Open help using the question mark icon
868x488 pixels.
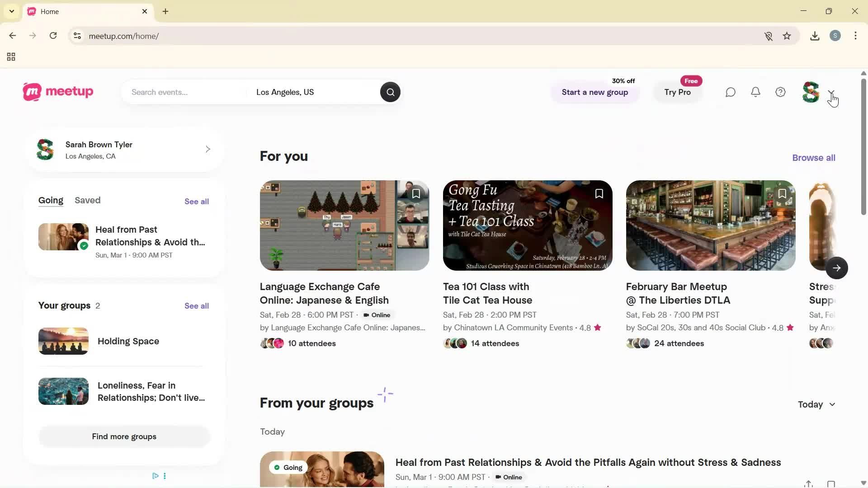[x=780, y=92]
